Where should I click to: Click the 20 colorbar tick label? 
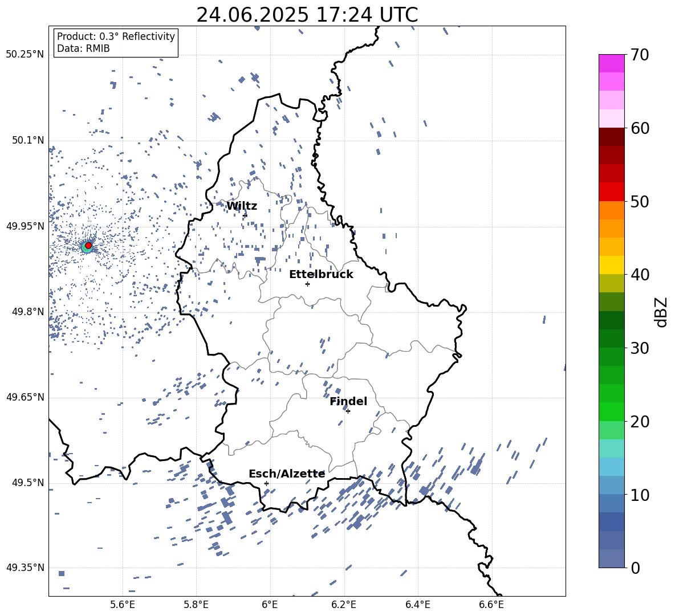640,421
